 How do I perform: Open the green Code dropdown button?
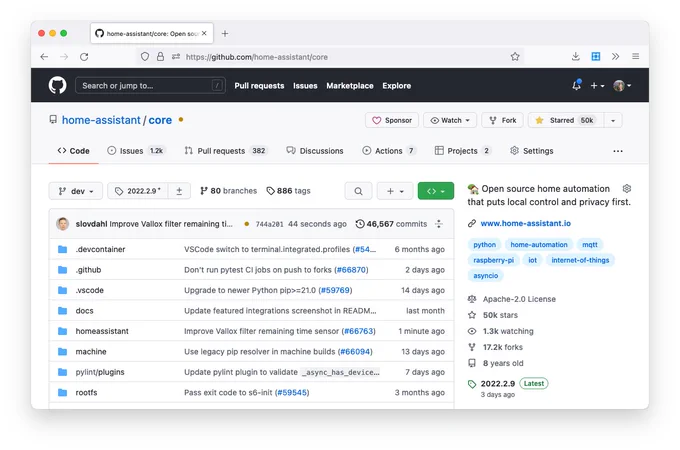click(436, 191)
